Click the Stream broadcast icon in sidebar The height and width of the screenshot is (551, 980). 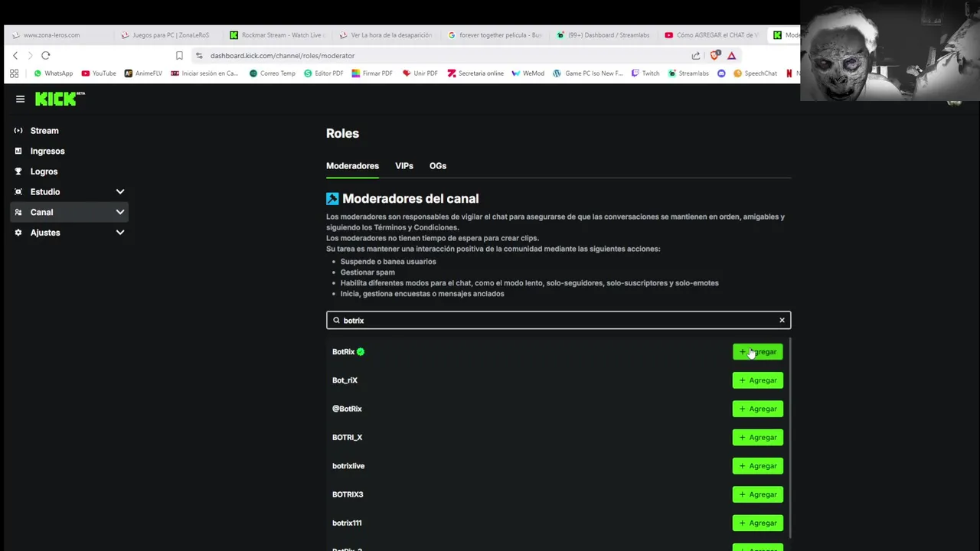point(18,131)
